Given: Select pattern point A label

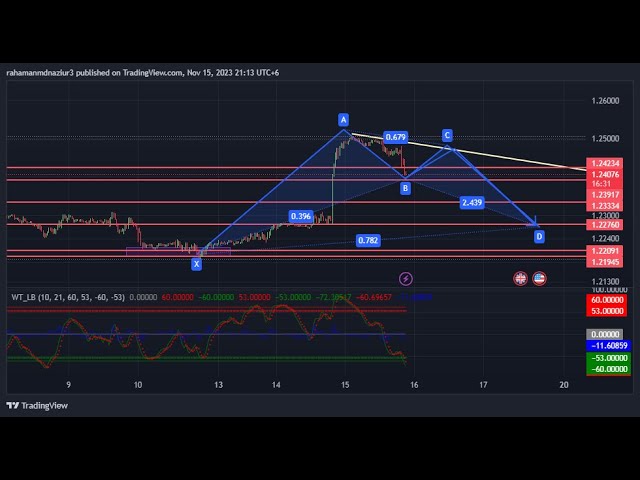Looking at the screenshot, I should coord(343,118).
